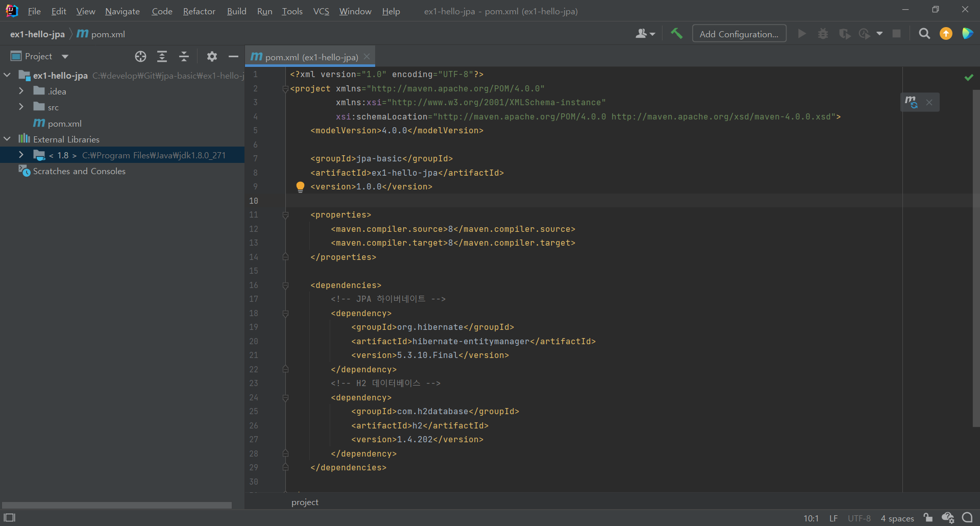Click the Debug bug icon in the toolbar

click(x=823, y=34)
